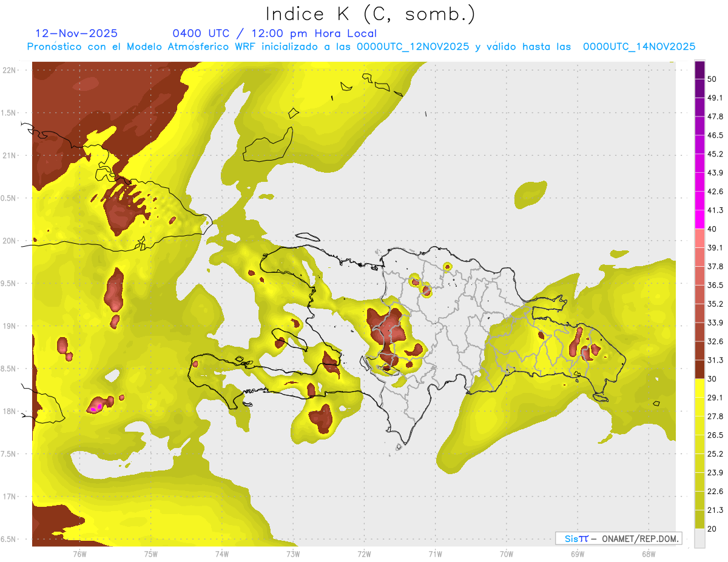728x562 pixels.
Task: Click the '72W' longitude axis label
Action: 363,554
